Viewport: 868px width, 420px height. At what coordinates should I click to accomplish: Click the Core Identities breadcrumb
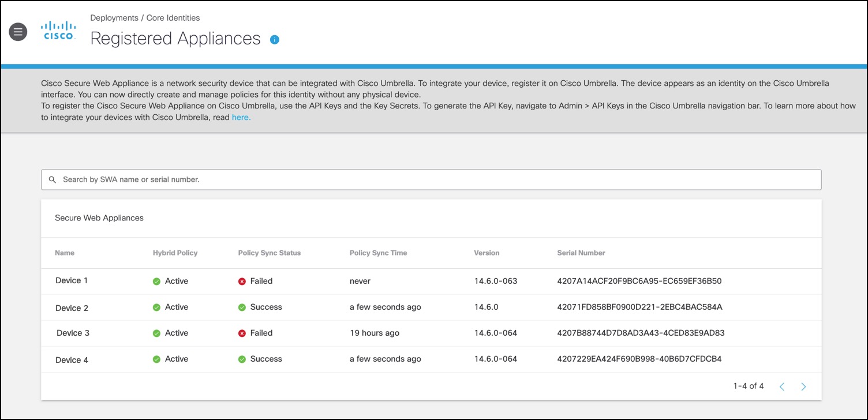pyautogui.click(x=173, y=18)
